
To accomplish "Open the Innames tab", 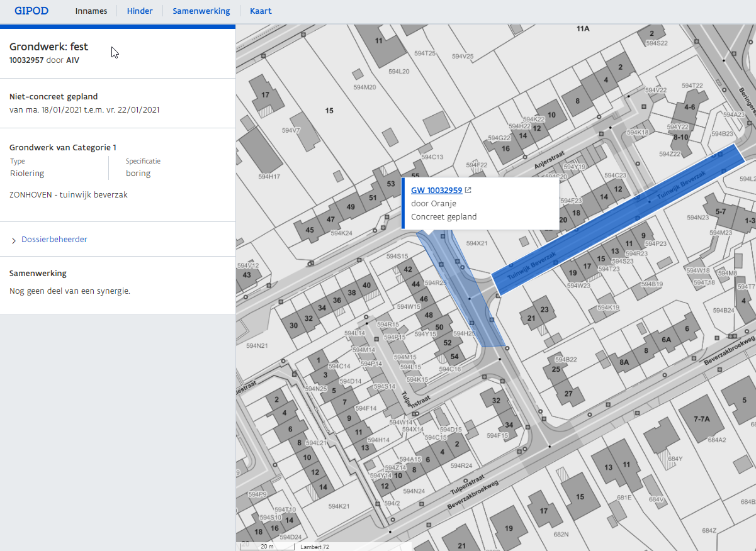I will point(91,11).
